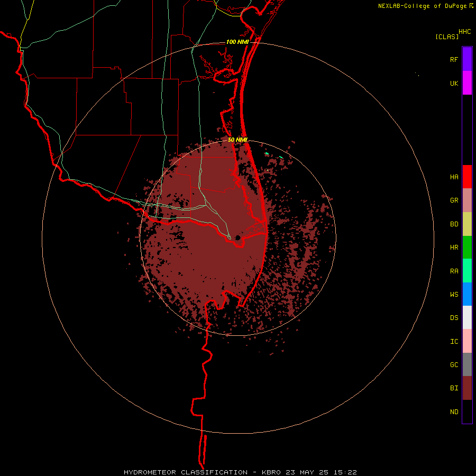The image size is (476, 476).
Task: Click the IC light pink legend swatch
Action: (467, 341)
